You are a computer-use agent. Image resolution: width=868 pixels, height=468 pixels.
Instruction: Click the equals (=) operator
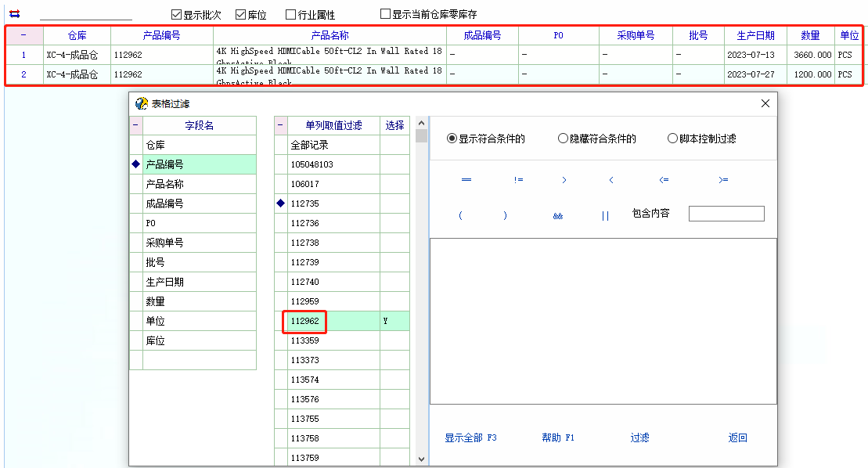(466, 180)
